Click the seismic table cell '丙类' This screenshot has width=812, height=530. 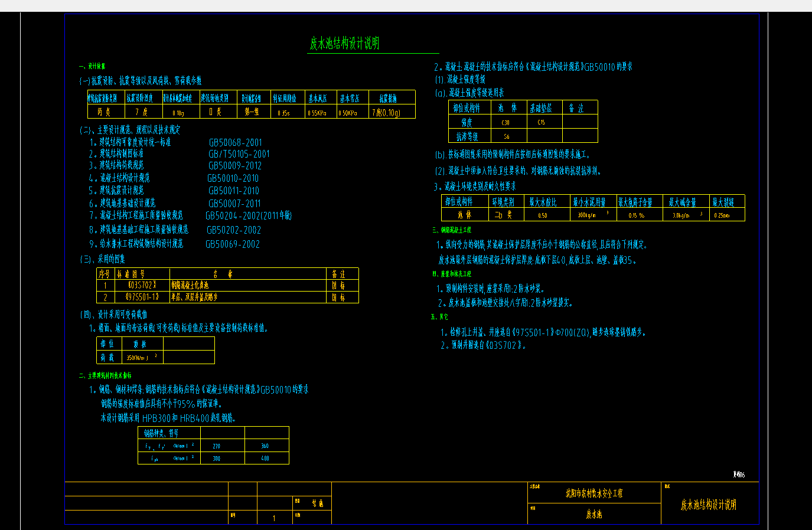[x=104, y=112]
